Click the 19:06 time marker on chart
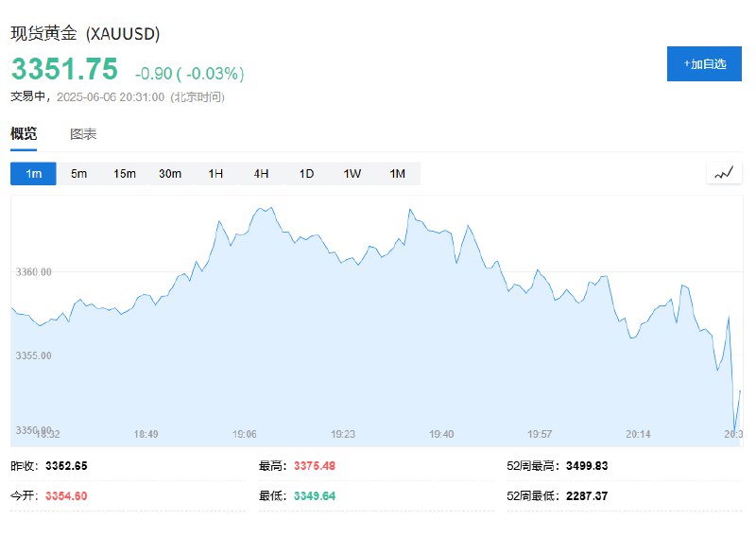This screenshot has width=756, height=537. coord(245,434)
